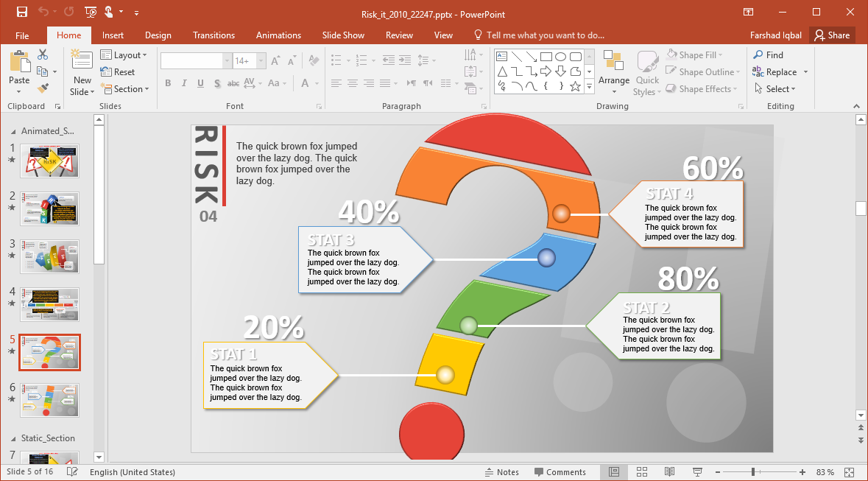Expand the shapes gallery More arrow
Viewport: 868px width, 481px height.
click(588, 86)
